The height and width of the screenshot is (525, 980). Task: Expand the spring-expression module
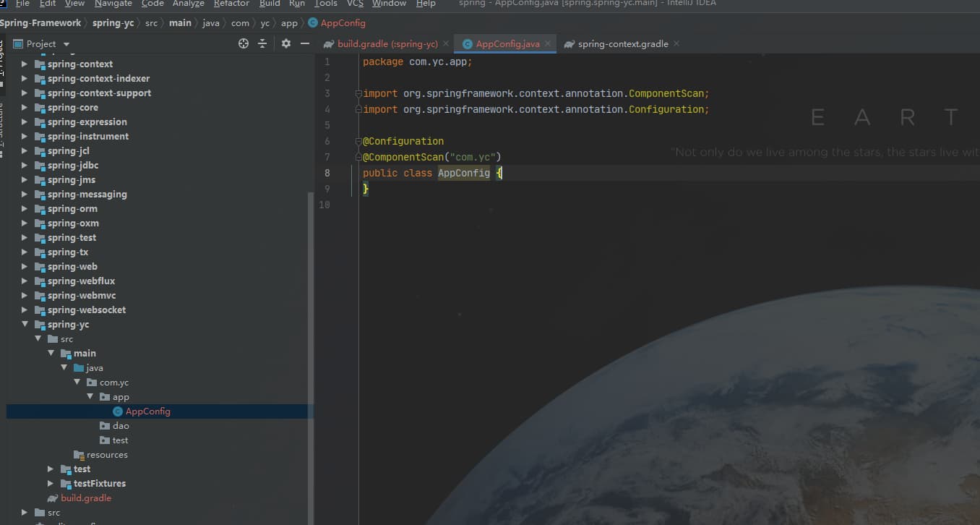(x=25, y=122)
